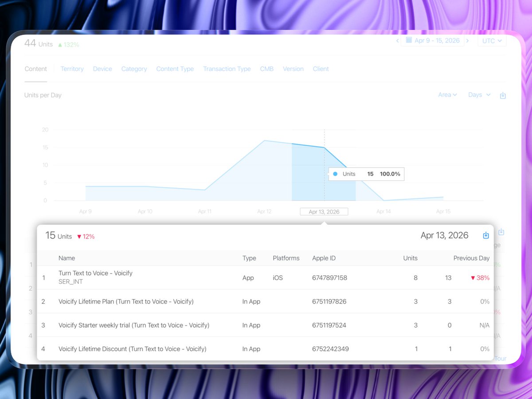Viewport: 532px width, 399px height.
Task: Click the Units per Day chart title
Action: (43, 95)
